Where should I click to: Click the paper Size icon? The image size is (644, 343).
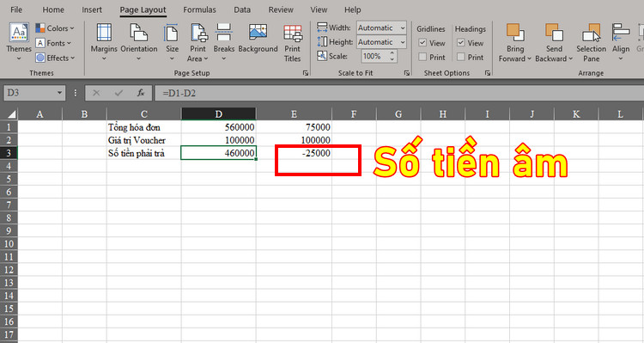(171, 33)
